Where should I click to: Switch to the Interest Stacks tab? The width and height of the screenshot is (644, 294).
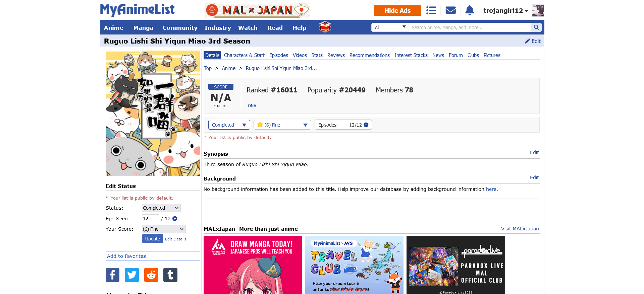point(411,55)
